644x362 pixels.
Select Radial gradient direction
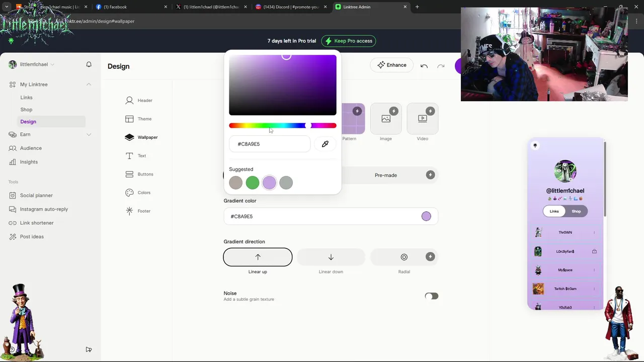pos(404,257)
